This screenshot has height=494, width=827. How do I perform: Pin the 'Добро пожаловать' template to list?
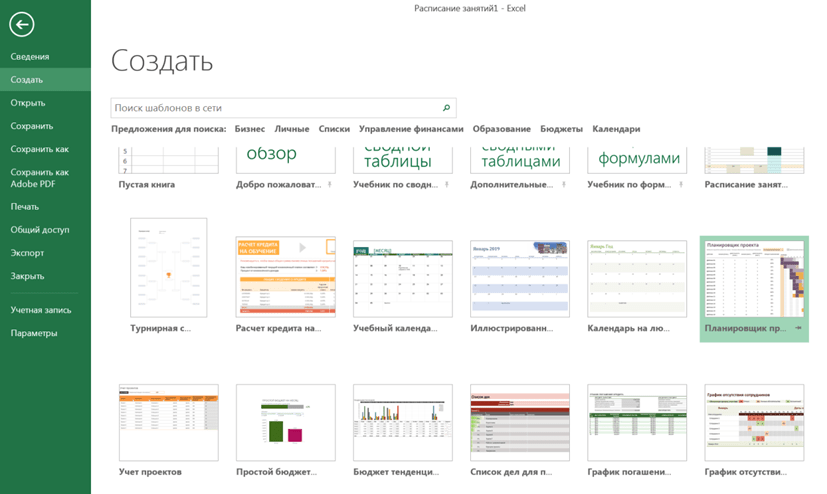point(330,185)
